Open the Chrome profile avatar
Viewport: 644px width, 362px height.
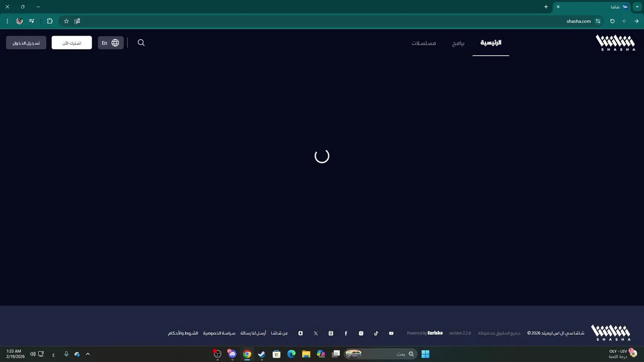tap(19, 21)
